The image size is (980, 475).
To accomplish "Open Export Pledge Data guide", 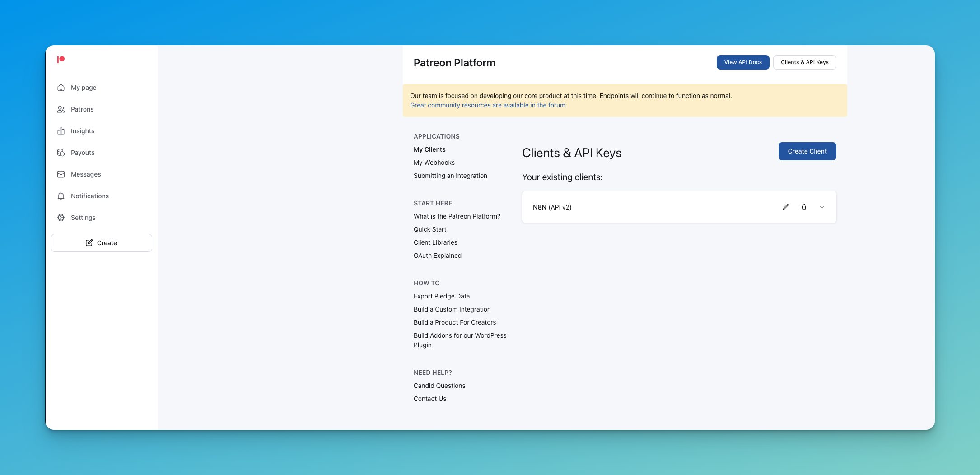I will pyautogui.click(x=442, y=296).
